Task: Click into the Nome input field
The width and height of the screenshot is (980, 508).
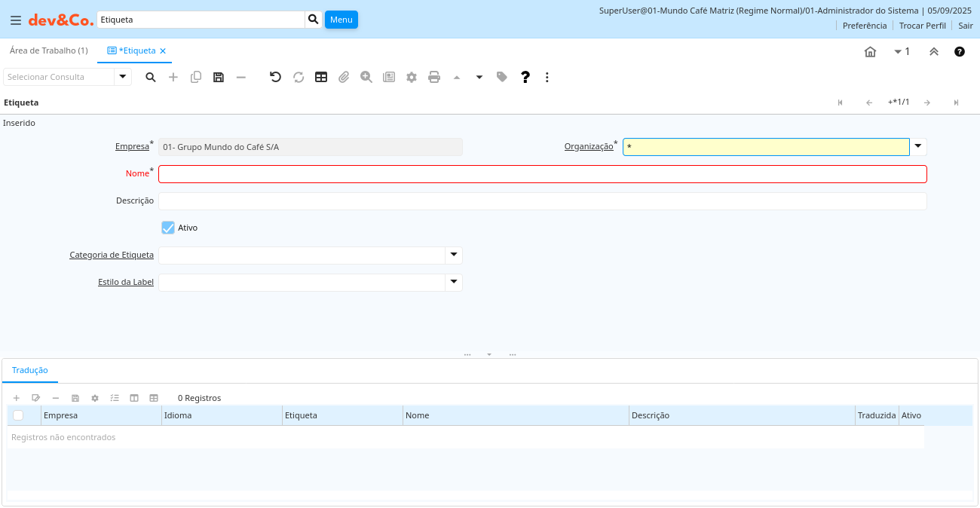Action: [x=542, y=174]
